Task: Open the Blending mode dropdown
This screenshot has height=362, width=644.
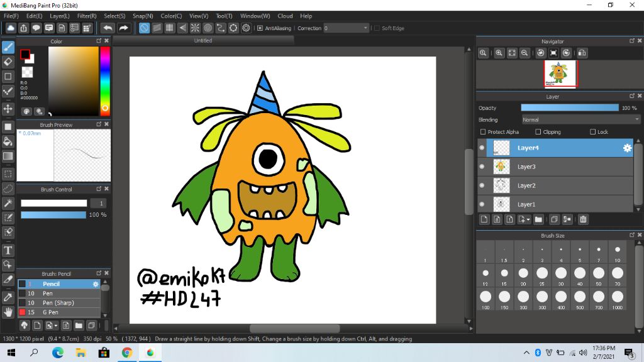Action: [x=580, y=120]
